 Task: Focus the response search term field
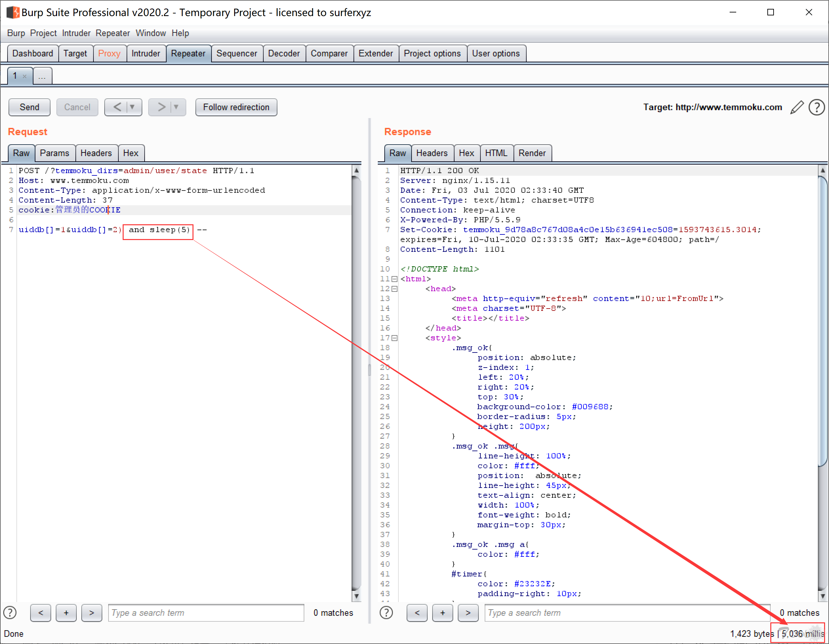coord(627,613)
